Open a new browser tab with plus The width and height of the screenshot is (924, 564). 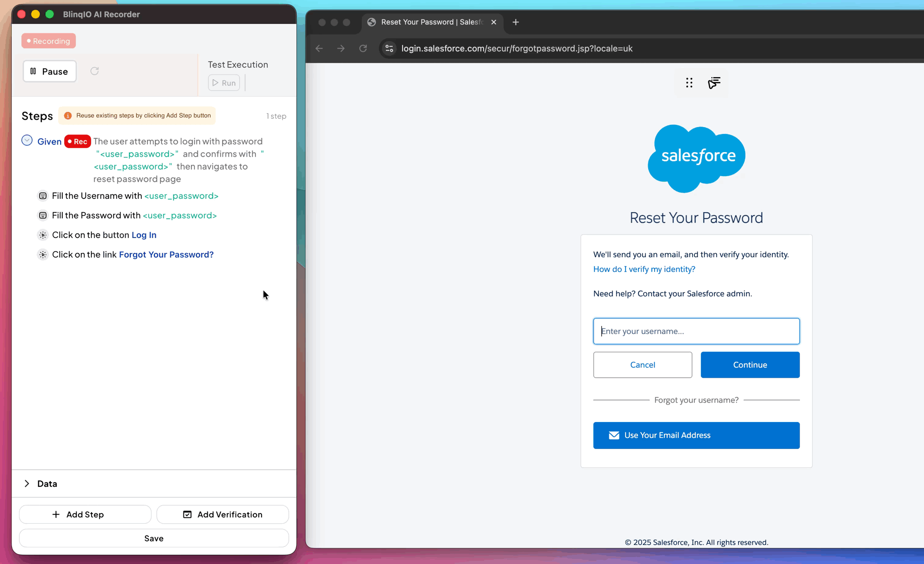coord(516,22)
